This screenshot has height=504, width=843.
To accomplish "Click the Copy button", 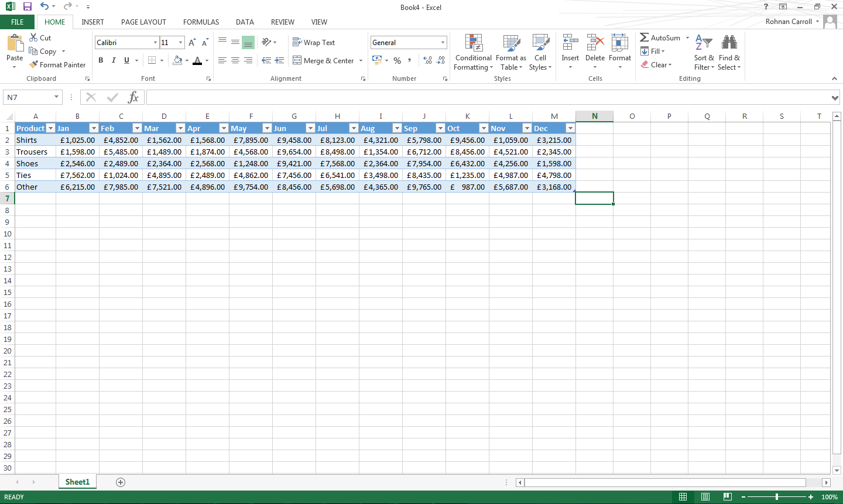I will 43,52.
